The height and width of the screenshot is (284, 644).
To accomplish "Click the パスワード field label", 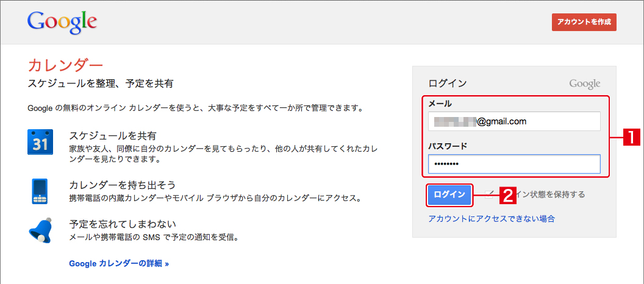I will tap(448, 146).
